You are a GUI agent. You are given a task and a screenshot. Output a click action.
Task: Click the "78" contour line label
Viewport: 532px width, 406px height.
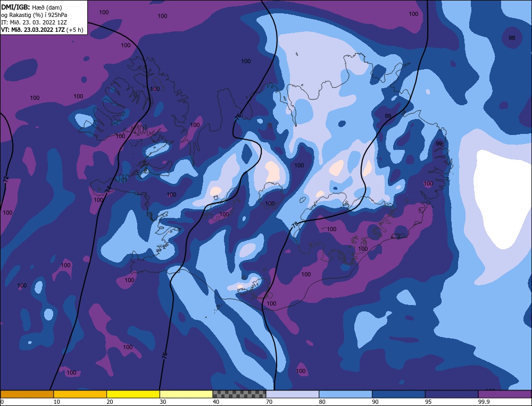(295, 224)
